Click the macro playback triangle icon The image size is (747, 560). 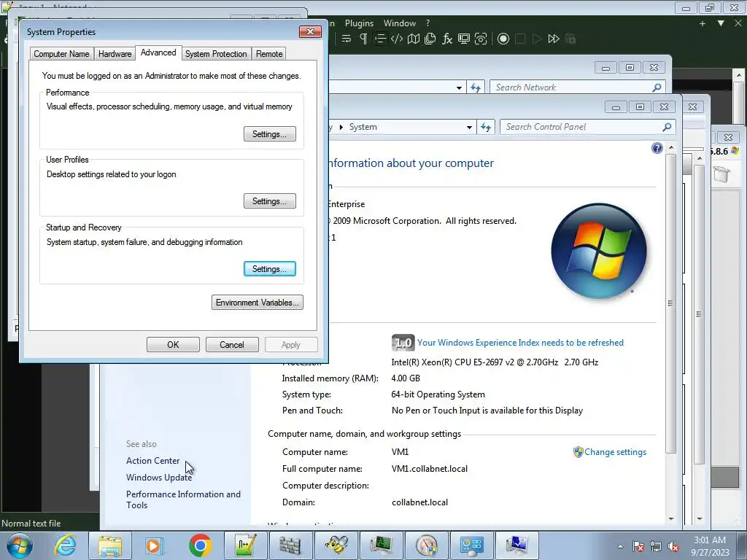[x=537, y=39]
